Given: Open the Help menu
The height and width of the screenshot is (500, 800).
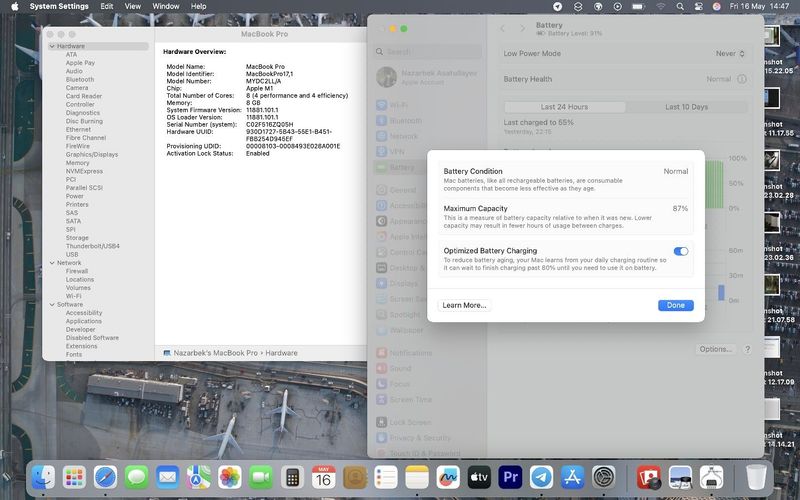Looking at the screenshot, I should [x=198, y=6].
